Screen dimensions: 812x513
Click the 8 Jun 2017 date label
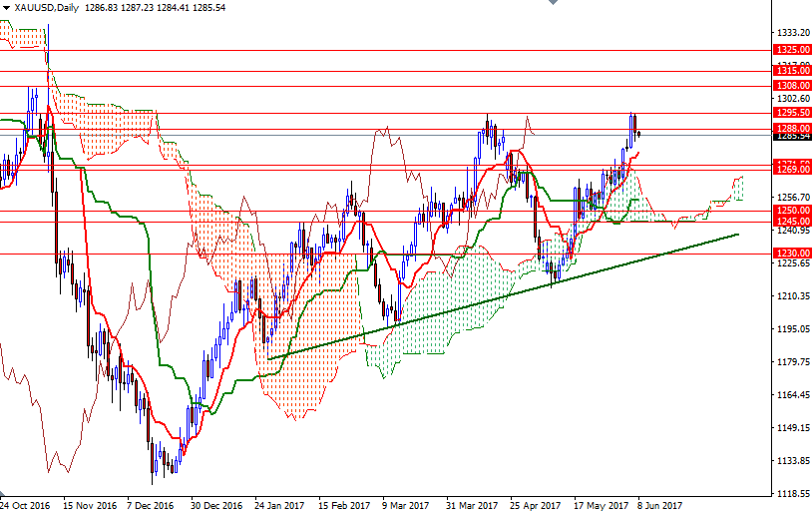[x=660, y=505]
